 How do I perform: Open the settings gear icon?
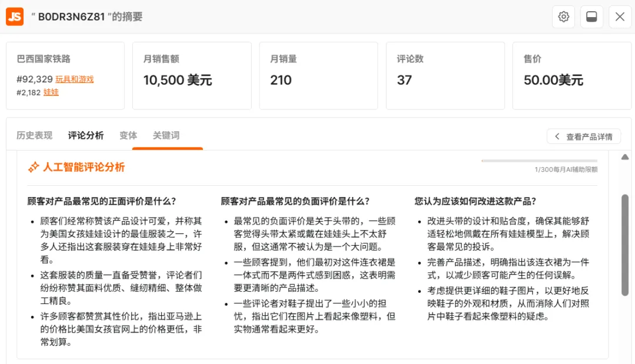click(563, 16)
